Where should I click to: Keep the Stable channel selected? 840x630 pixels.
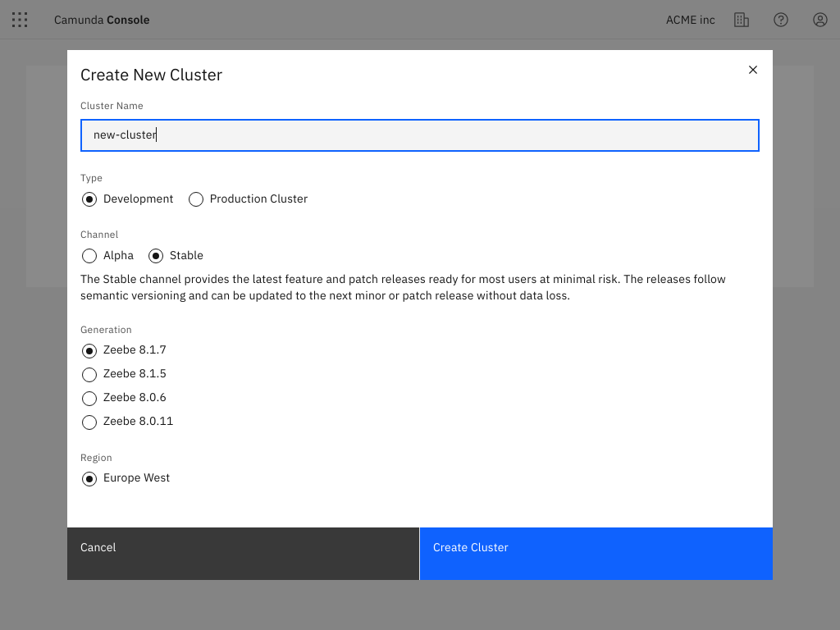[x=155, y=255]
